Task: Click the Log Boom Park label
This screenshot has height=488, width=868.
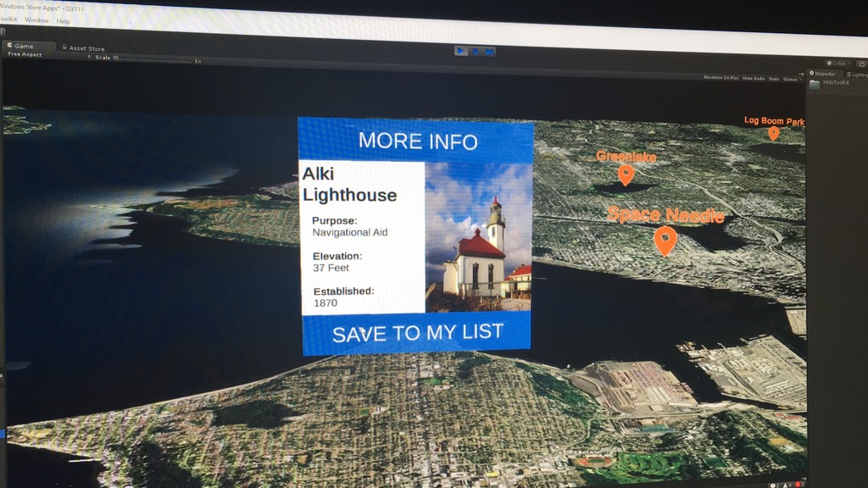Action: pyautogui.click(x=774, y=120)
